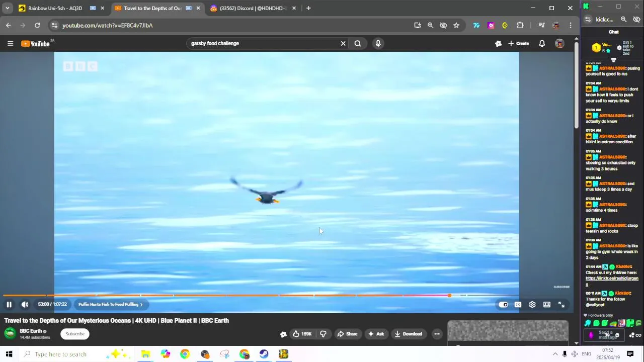The image size is (644, 362).
Task: Enter fullscreen in the video player
Action: pos(561,304)
